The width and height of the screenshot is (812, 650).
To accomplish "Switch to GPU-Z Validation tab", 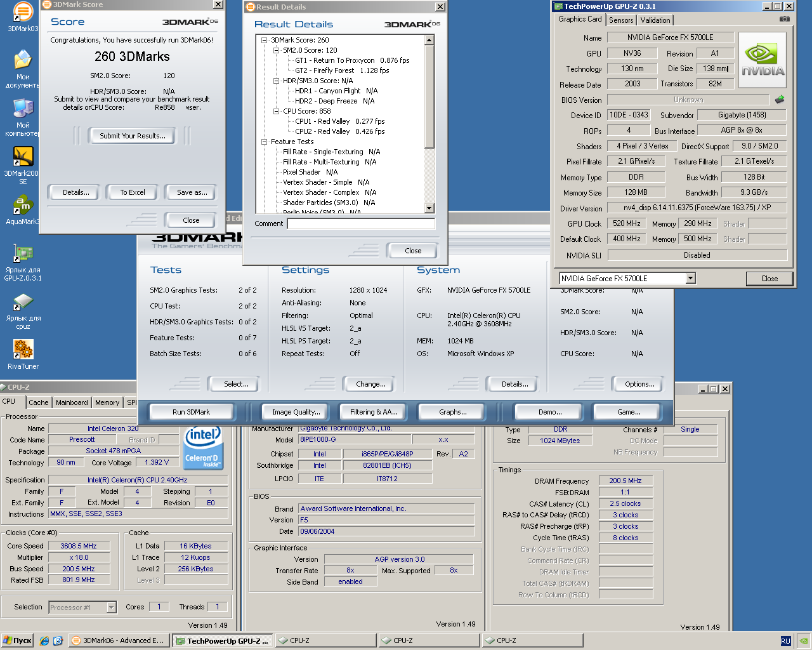I will (655, 20).
